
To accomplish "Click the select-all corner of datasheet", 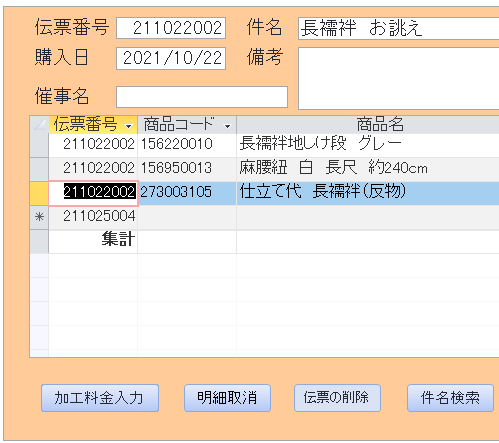I will 39,125.
